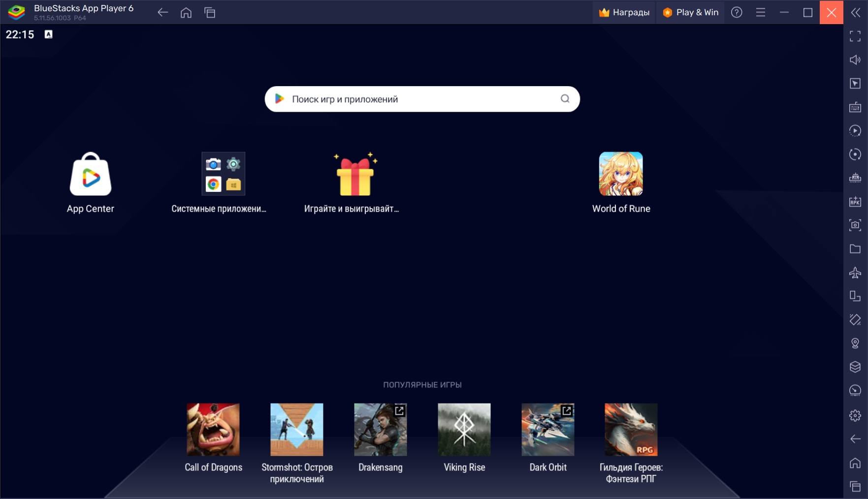Click the eco mode gauge icon
Image resolution: width=868 pixels, height=499 pixels.
[856, 391]
